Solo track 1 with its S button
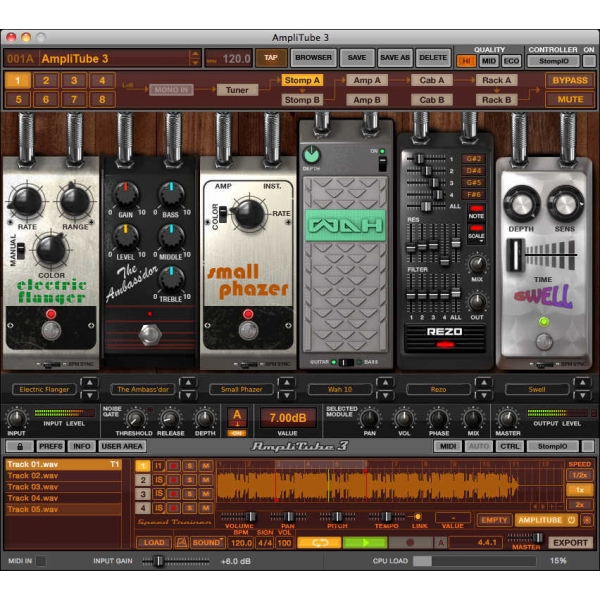600x600 pixels. pyautogui.click(x=189, y=466)
